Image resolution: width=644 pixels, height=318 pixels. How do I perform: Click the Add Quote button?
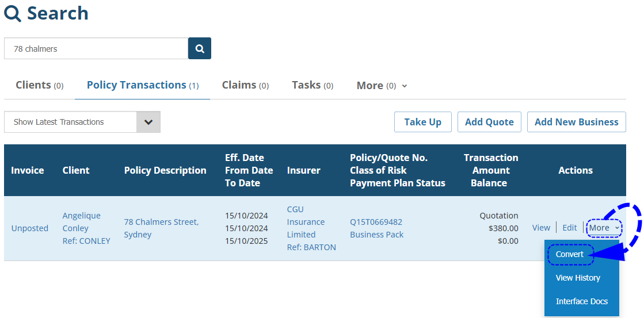pyautogui.click(x=489, y=122)
